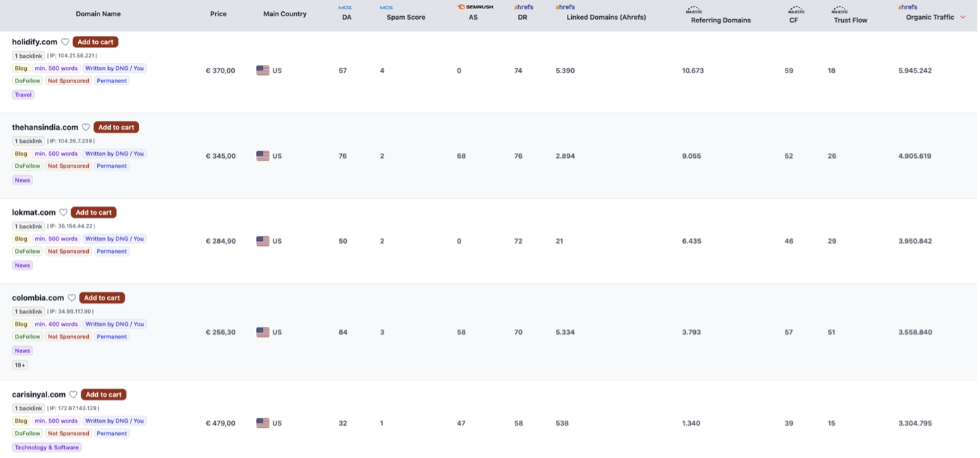Viewport: 980px width, 458px height.
Task: Click the Semrush logo above AS column
Action: tap(474, 7)
